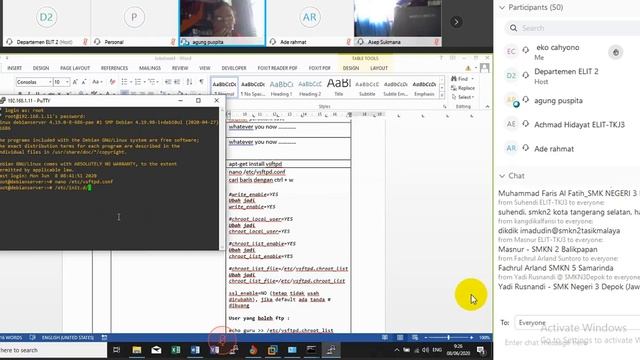
Task: Click the mute icon beside eko cahyono
Action: (x=616, y=52)
